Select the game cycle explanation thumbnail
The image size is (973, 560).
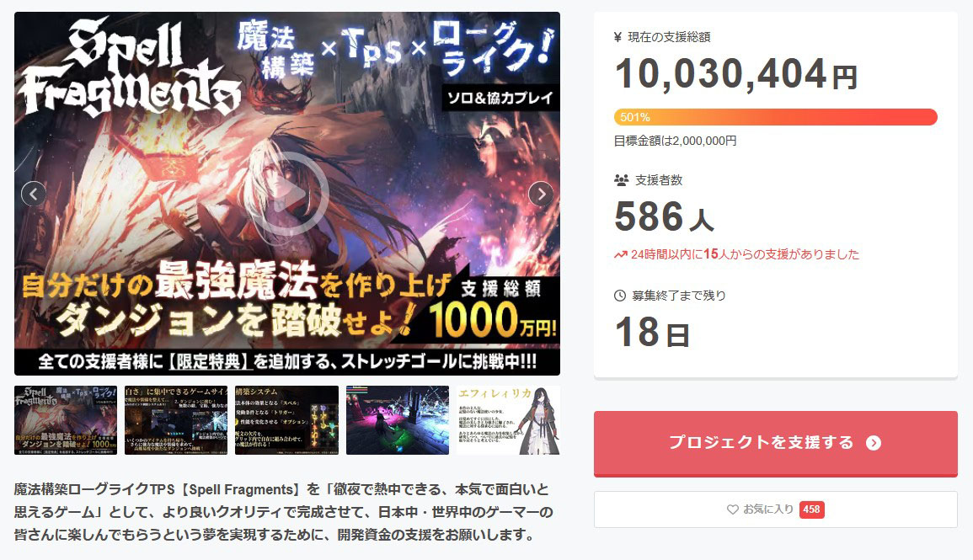[176, 420]
